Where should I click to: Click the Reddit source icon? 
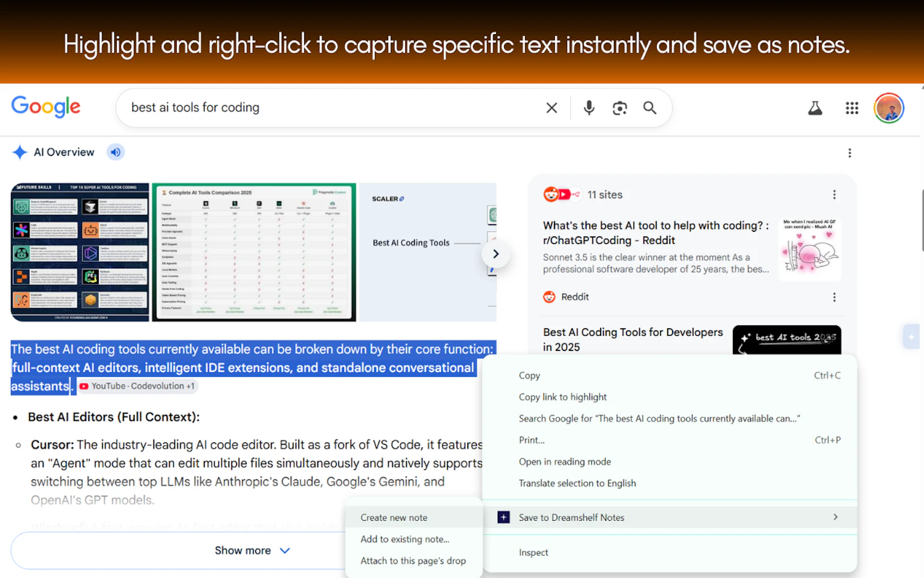pyautogui.click(x=549, y=297)
